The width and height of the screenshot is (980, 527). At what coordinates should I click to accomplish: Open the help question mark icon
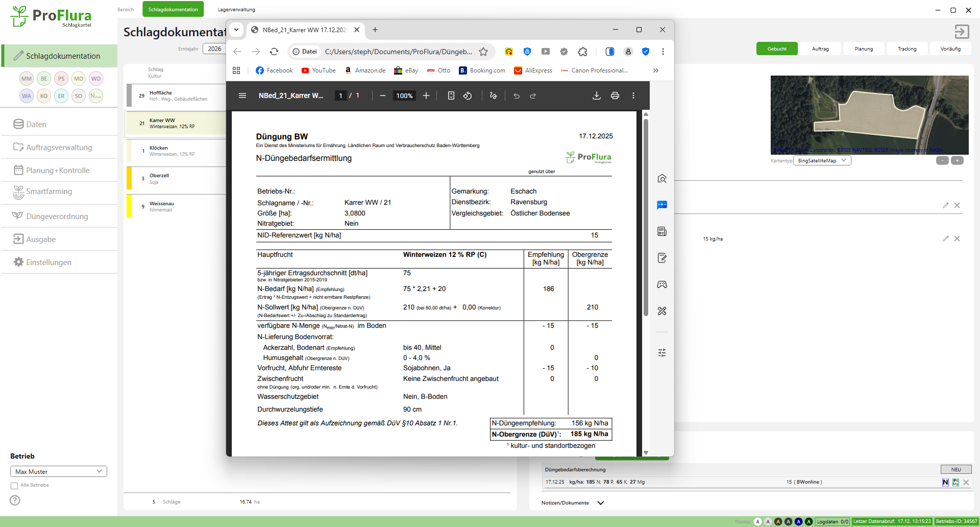tap(15, 500)
